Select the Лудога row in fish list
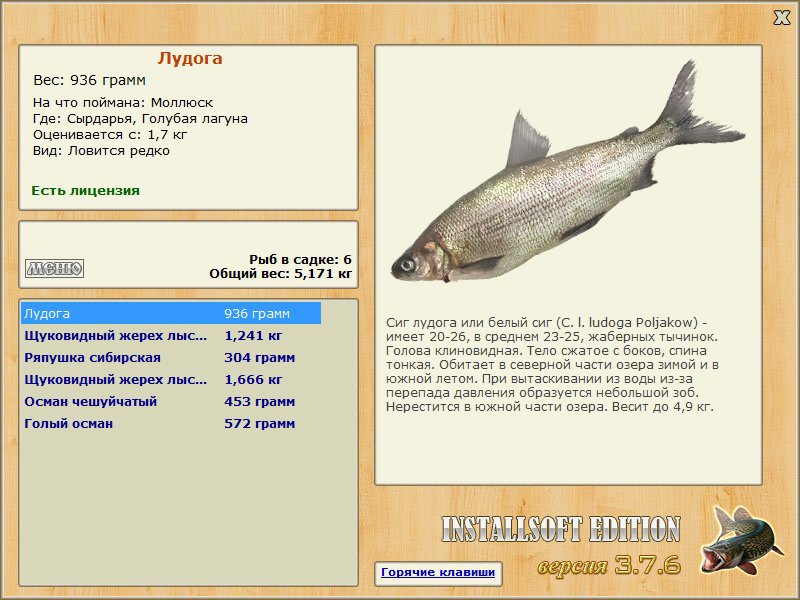 pos(171,313)
